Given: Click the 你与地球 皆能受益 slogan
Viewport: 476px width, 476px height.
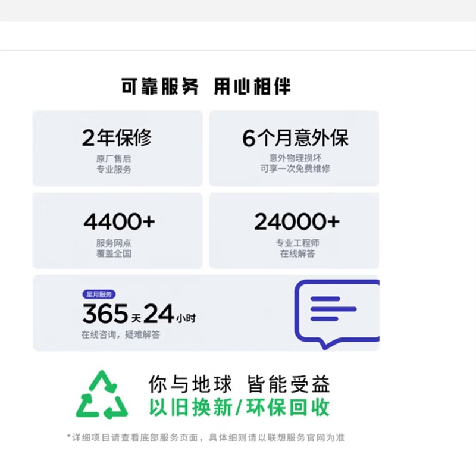Looking at the screenshot, I should tap(239, 384).
